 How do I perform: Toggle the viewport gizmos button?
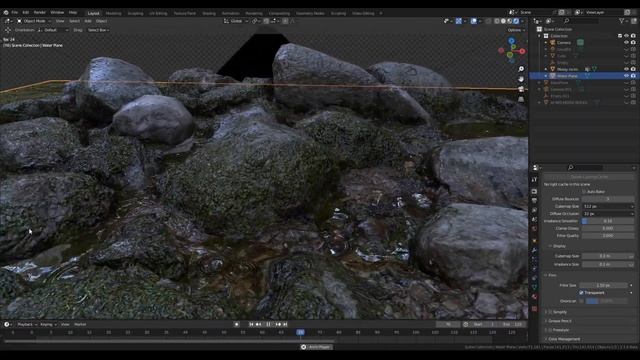tap(459, 21)
